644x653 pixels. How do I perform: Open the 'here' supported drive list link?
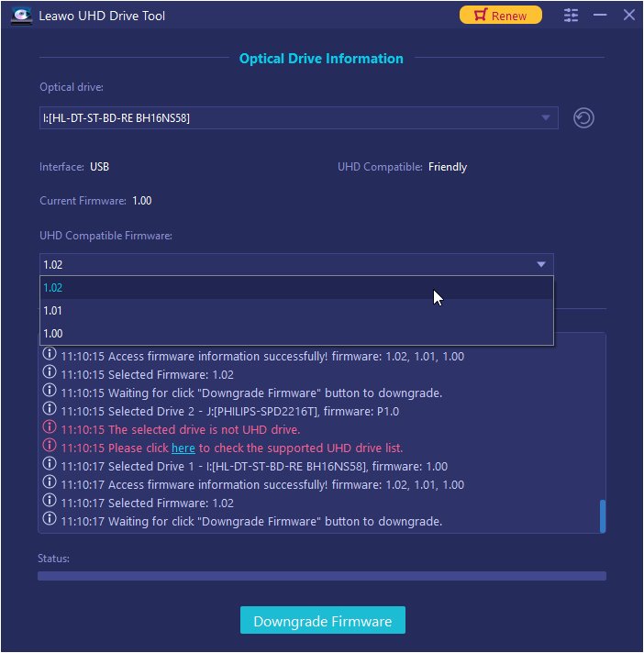pos(183,448)
